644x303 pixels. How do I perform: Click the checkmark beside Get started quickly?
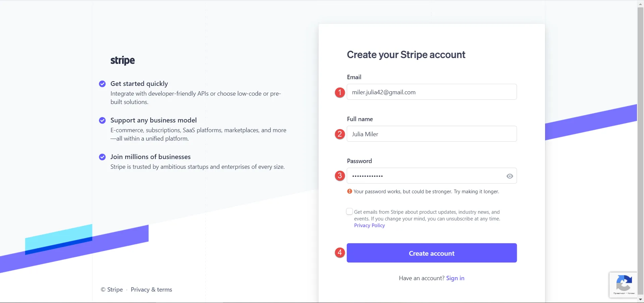(102, 84)
